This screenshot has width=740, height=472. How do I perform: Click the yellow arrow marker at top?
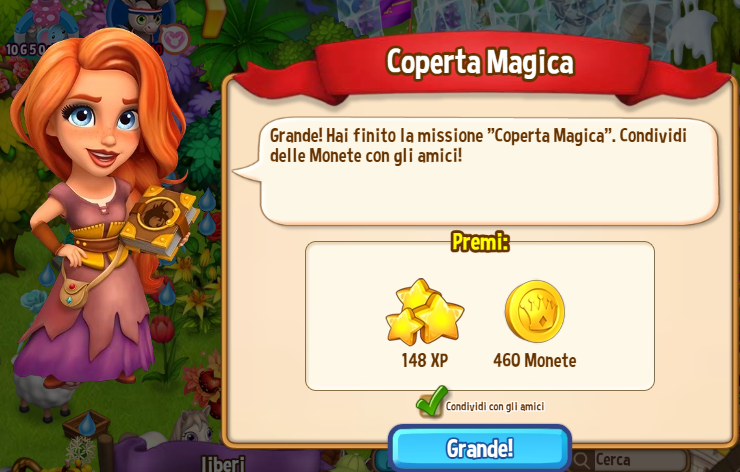(x=214, y=18)
